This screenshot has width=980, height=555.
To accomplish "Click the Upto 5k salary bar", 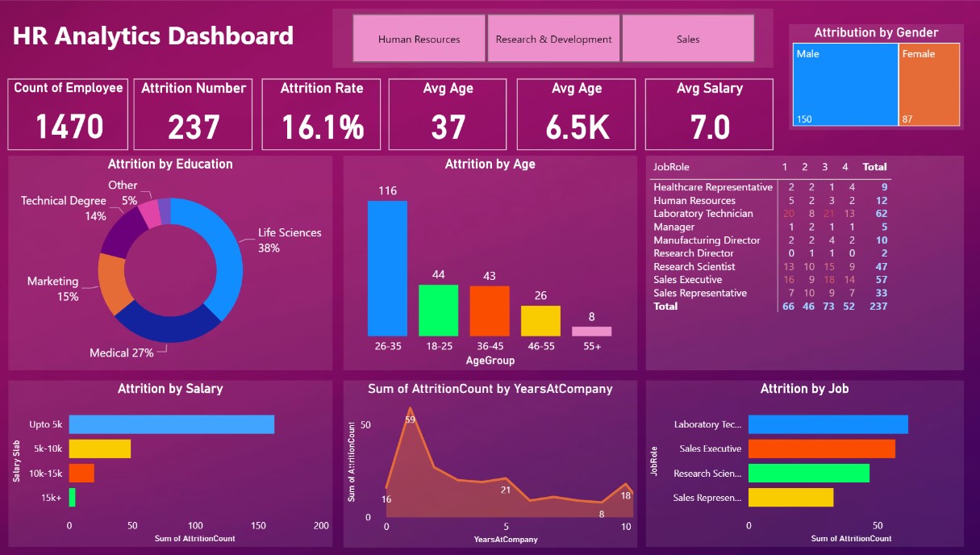I will (169, 424).
